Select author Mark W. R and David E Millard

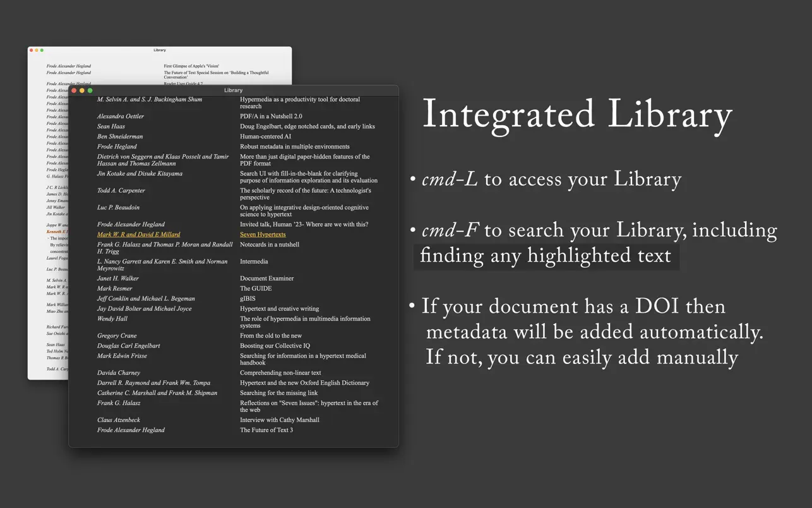138,234
